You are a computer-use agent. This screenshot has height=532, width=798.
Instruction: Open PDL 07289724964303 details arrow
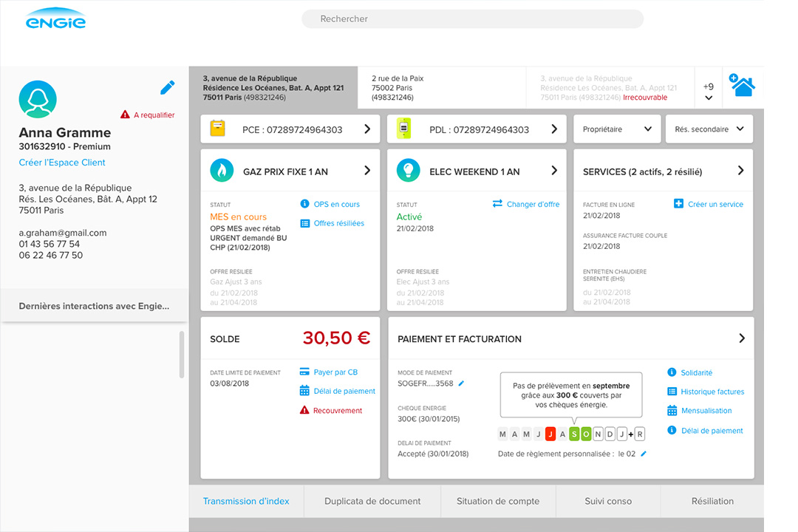554,129
